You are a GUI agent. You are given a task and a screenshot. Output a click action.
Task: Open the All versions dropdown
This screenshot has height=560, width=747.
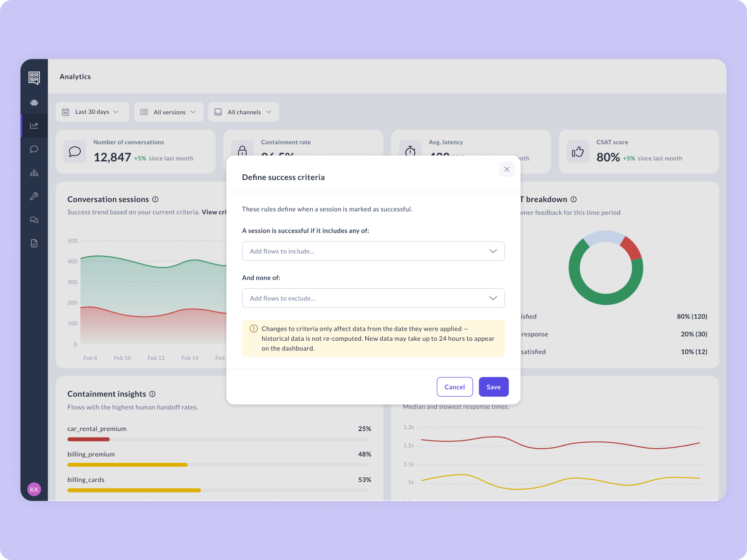tap(168, 112)
